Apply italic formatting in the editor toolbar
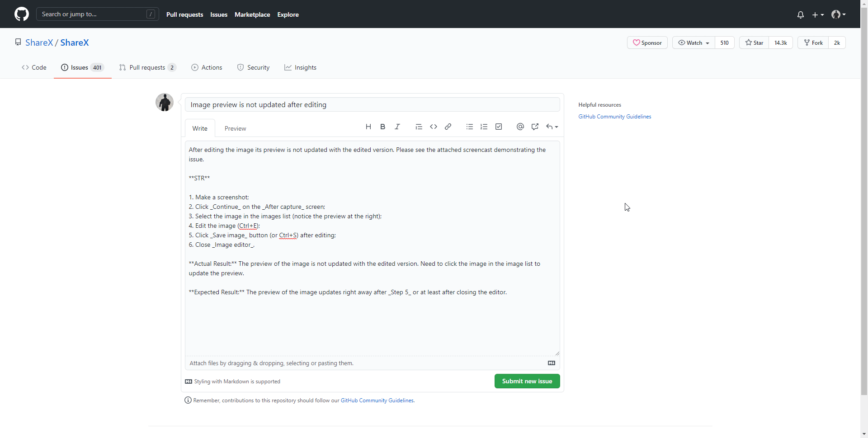 pyautogui.click(x=397, y=127)
